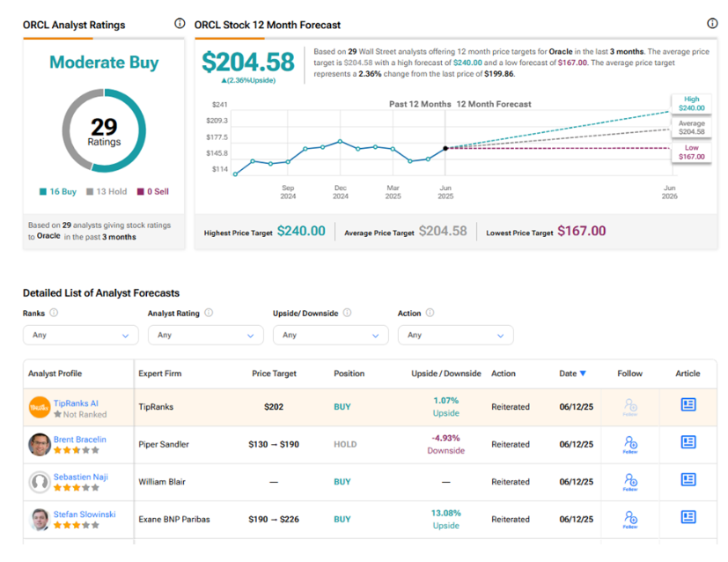The image size is (728, 562).
Task: Click the High $240.00 forecast label
Action: [691, 104]
